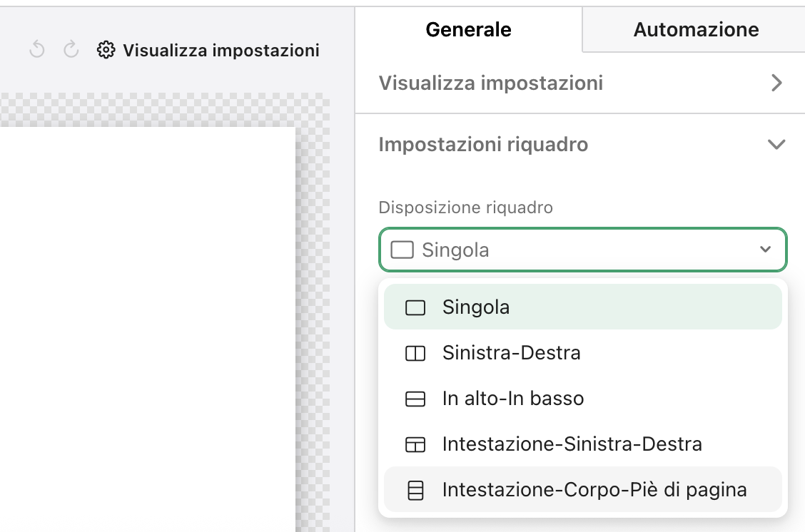Click the redo arrow icon
This screenshot has height=532, width=805.
click(x=69, y=50)
